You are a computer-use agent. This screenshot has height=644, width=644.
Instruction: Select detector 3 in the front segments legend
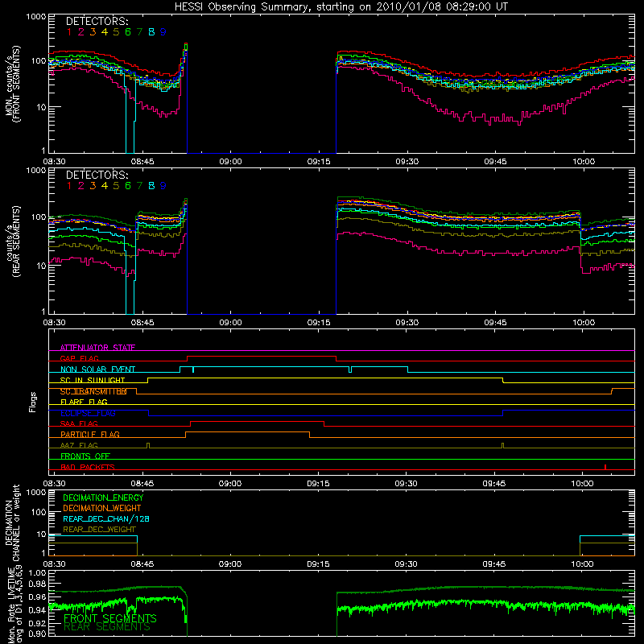[93, 32]
